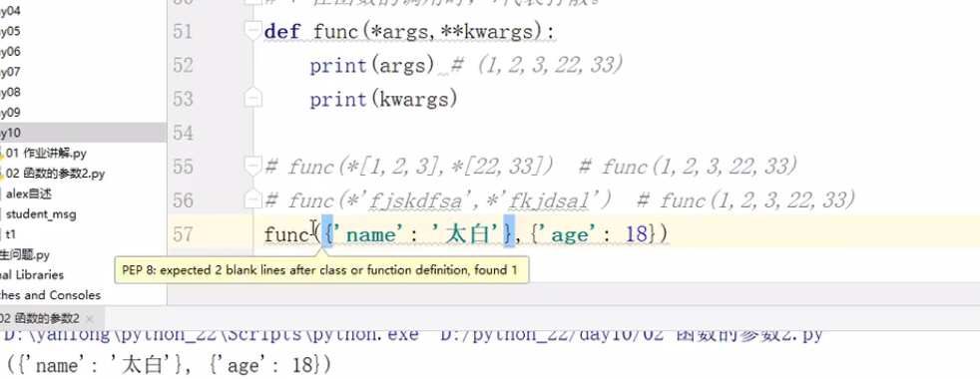
Task: Click line number 53 in the gutter
Action: coord(183,99)
